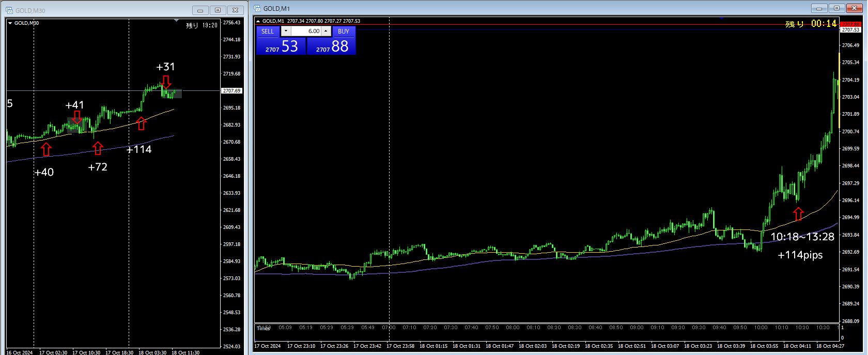Click the 残り 19:20 candle timer in M30

(202, 25)
